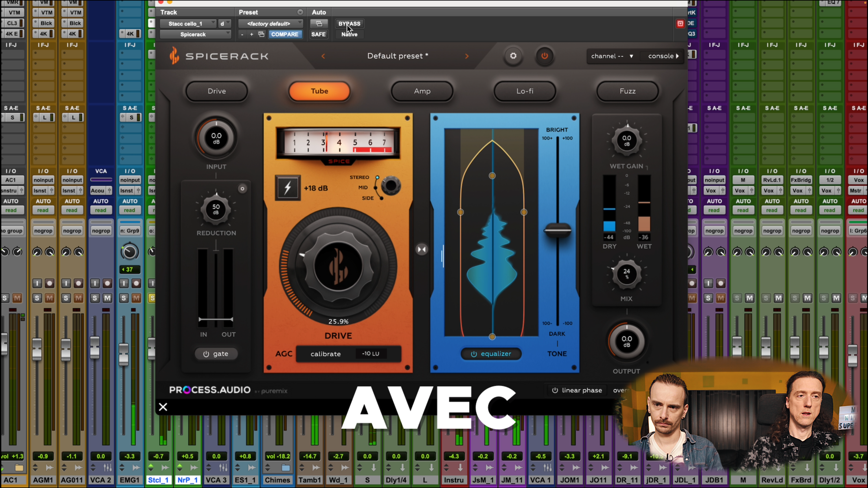Go to next preset arrow
This screenshot has width=868, height=488.
(467, 56)
